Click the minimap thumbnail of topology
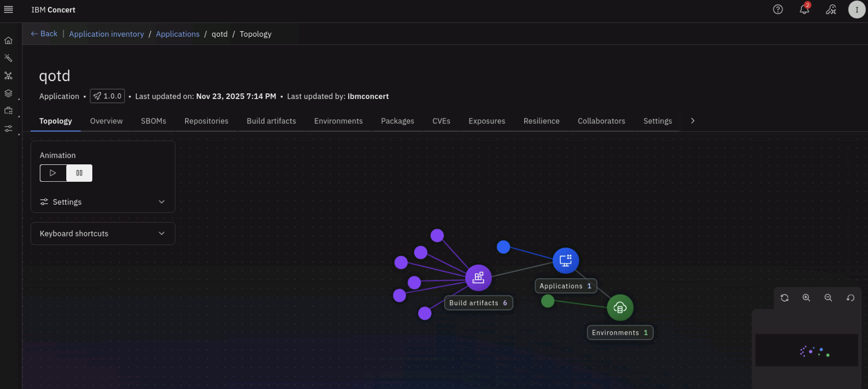The width and height of the screenshot is (868, 389). click(x=806, y=350)
